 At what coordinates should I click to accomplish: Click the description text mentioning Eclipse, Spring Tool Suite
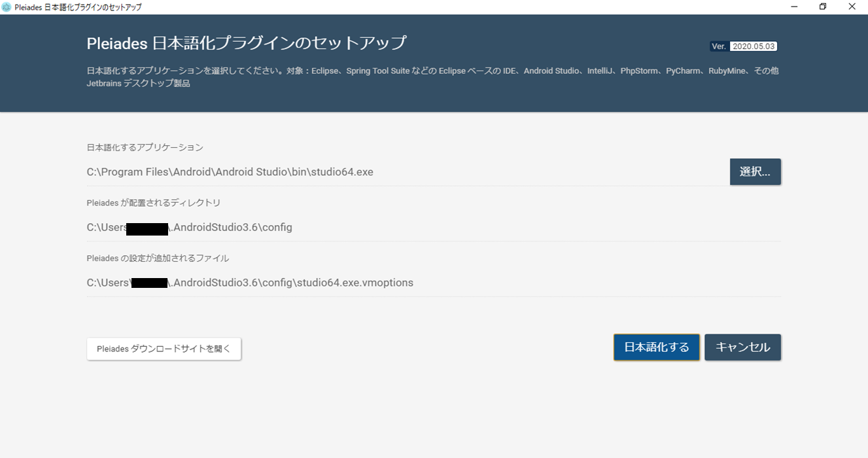point(432,77)
